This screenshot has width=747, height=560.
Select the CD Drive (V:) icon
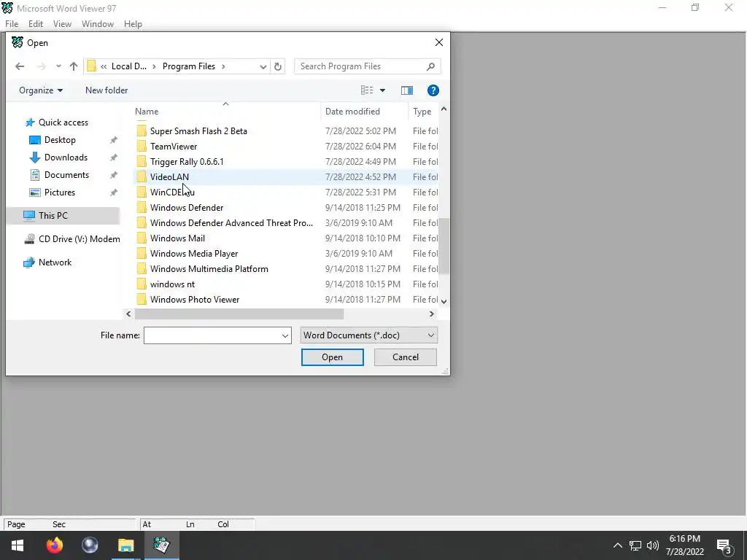click(x=29, y=238)
